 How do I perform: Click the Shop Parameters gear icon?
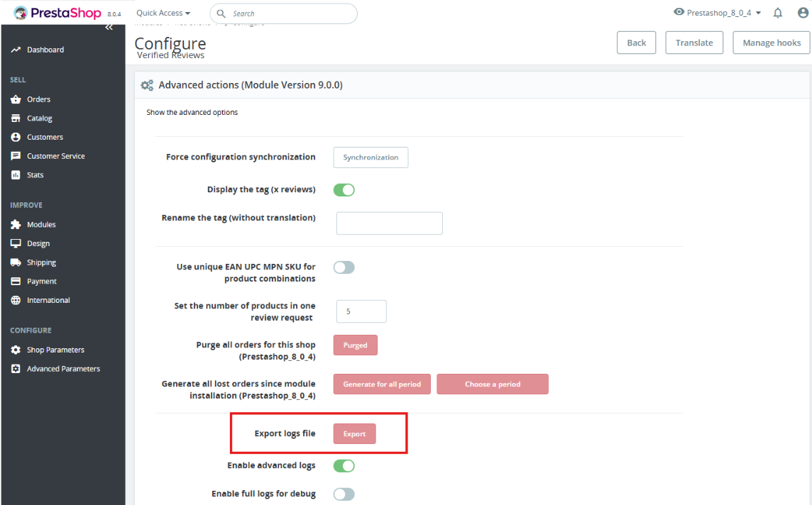[x=16, y=350]
